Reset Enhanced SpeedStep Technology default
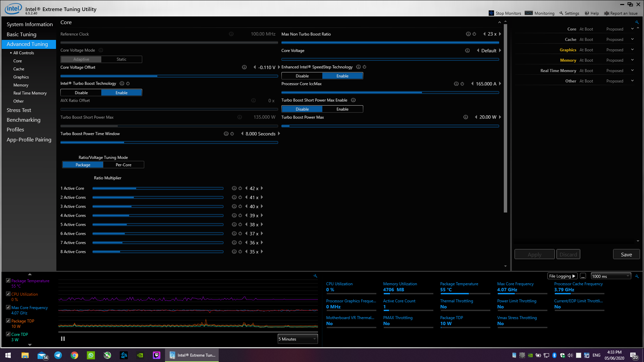Screen dimensions: 644x362 pos(364,67)
